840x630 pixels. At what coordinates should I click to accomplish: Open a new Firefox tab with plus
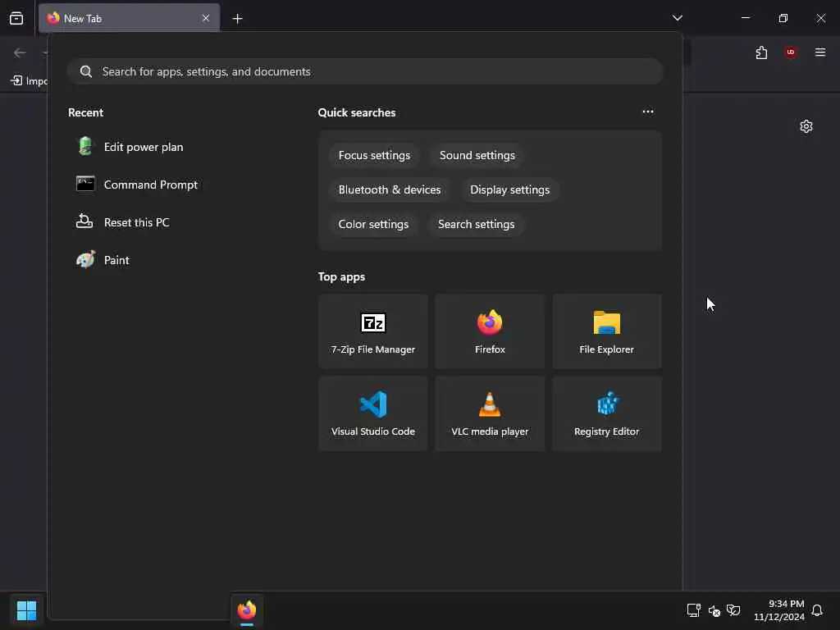(237, 19)
